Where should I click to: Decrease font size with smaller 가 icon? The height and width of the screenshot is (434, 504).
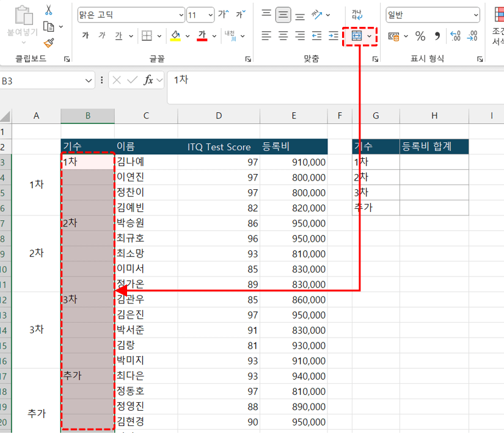coord(241,14)
